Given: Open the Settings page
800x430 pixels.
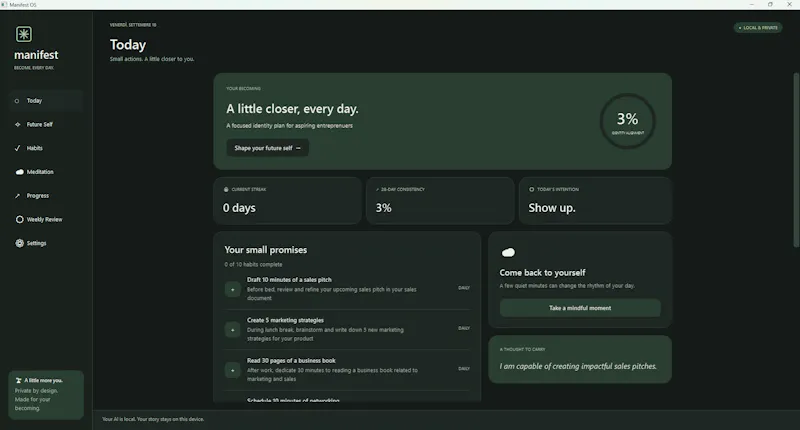Looking at the screenshot, I should click(46, 243).
